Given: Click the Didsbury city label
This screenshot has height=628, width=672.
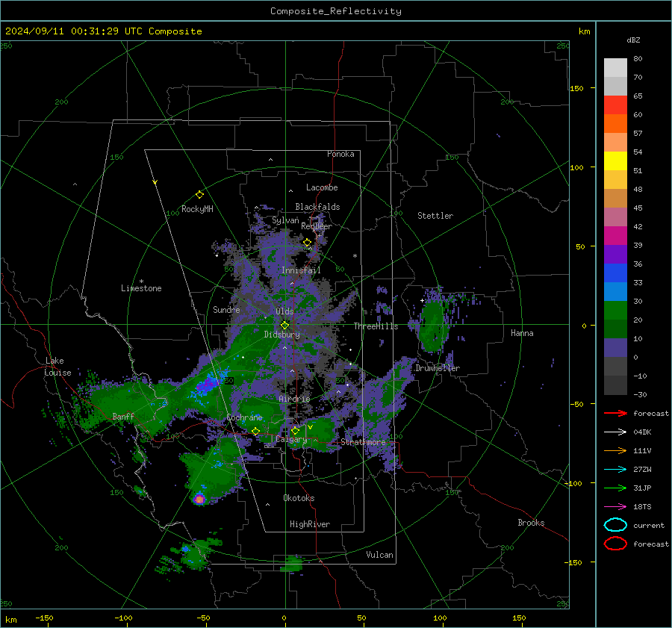Looking at the screenshot, I should [x=281, y=335].
